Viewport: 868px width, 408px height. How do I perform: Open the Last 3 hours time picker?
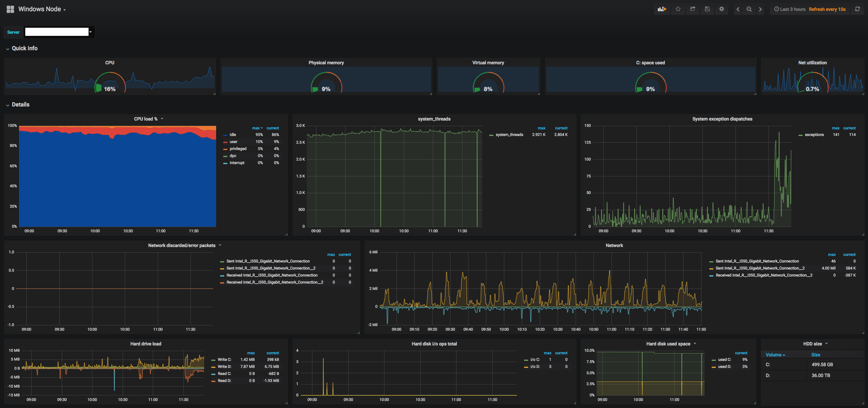[790, 9]
